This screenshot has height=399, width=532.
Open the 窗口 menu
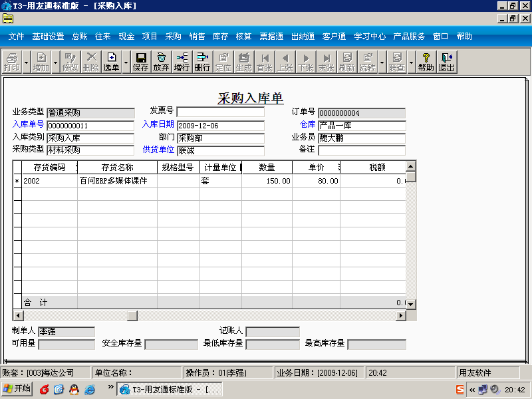click(440, 37)
